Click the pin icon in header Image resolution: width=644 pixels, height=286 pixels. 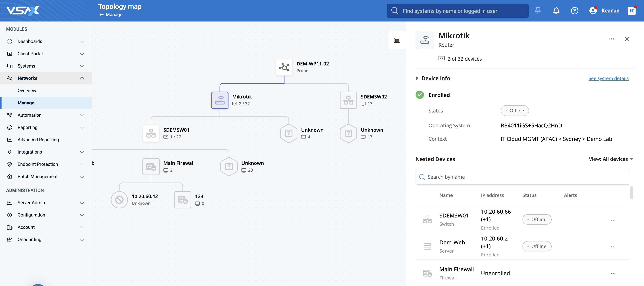537,11
